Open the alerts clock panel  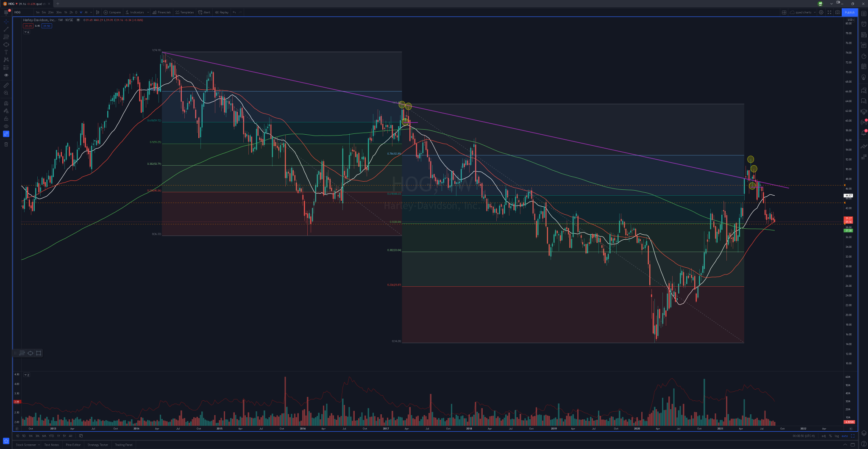tap(864, 24)
